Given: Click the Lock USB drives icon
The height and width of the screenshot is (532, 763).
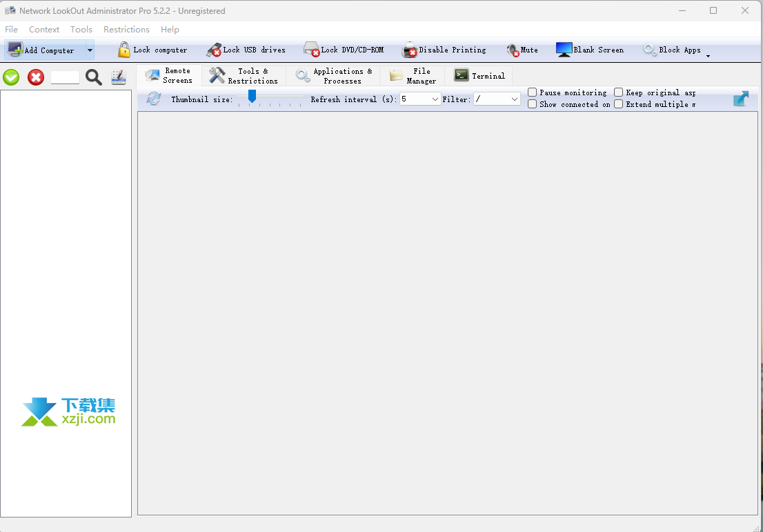Looking at the screenshot, I should click(x=214, y=50).
